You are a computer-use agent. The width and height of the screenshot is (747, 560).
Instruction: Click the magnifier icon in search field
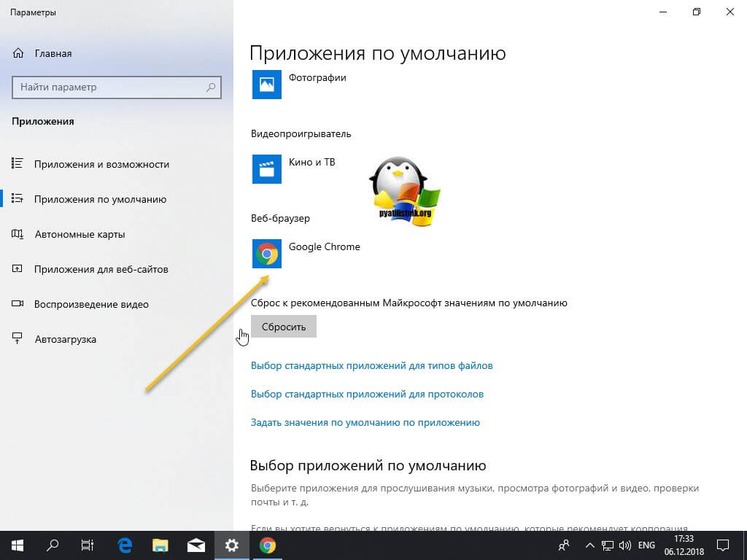211,87
